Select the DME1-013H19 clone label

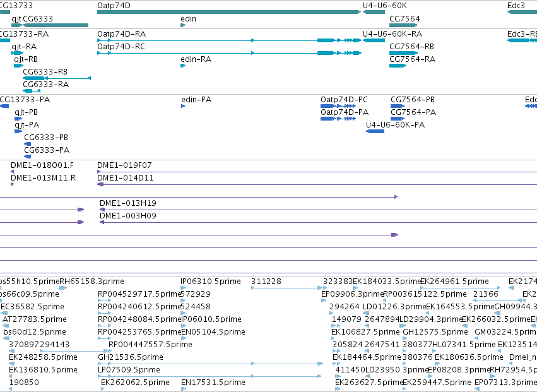tap(128, 203)
